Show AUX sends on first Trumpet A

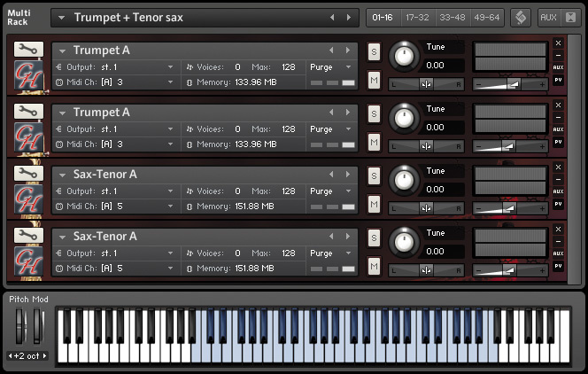coord(558,67)
